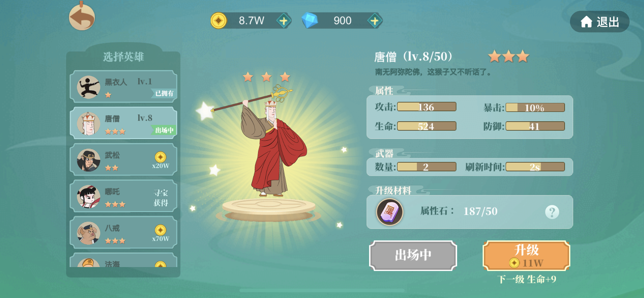The width and height of the screenshot is (644, 298).
Task: Click the 生命 health stat bar
Action: pos(427,126)
